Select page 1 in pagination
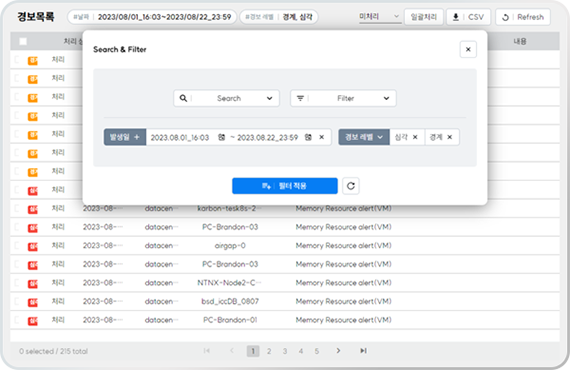Screen dimensions: 570x370 253,351
